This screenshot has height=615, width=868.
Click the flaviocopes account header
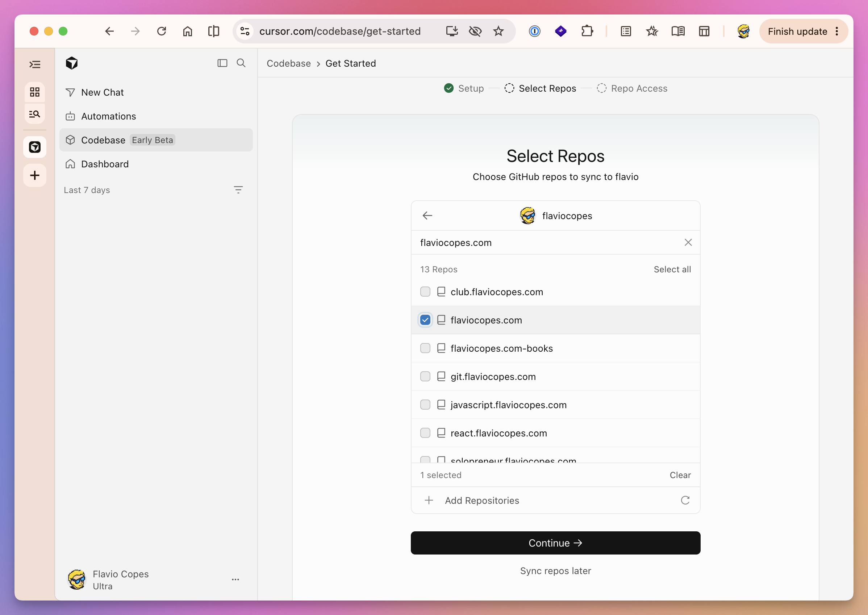pos(556,216)
